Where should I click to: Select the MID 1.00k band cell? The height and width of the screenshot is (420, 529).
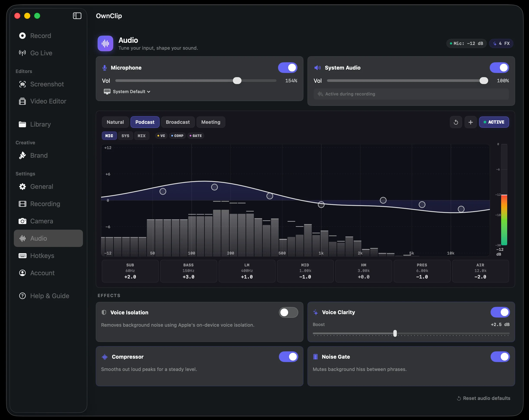click(305, 271)
